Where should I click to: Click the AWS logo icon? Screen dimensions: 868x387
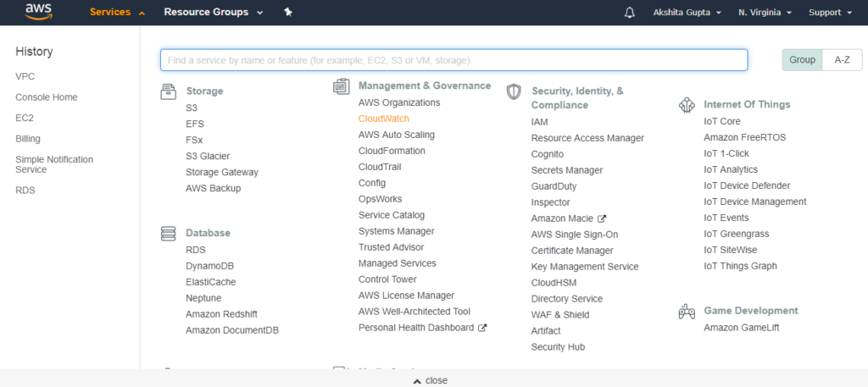[38, 12]
